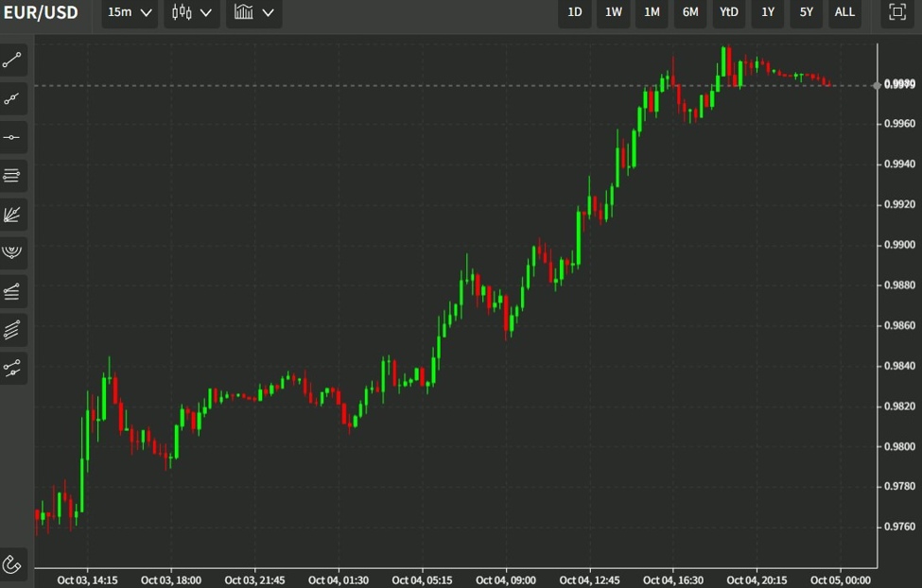The height and width of the screenshot is (588, 922).
Task: Select the polyline drawing tool in sidebar
Action: [x=12, y=369]
